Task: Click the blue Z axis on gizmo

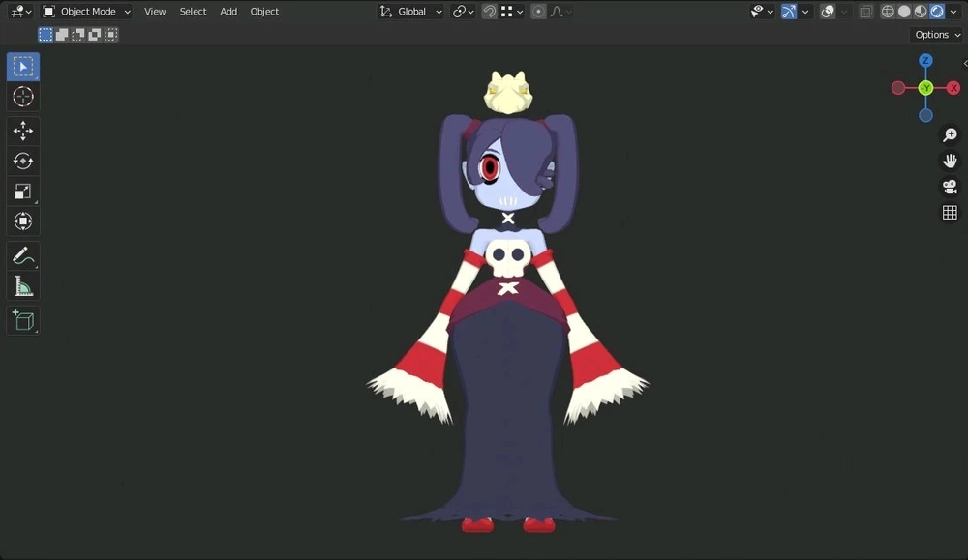Action: (925, 61)
